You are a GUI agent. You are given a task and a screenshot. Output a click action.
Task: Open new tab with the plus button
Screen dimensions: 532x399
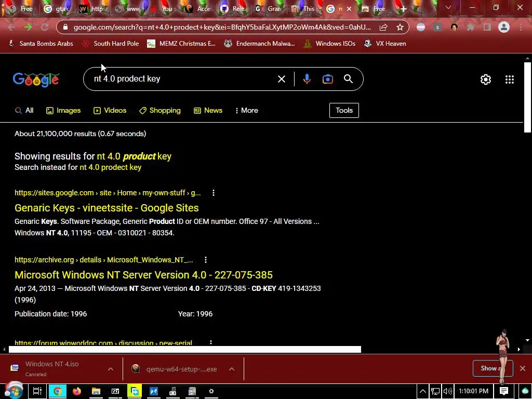pos(403,9)
